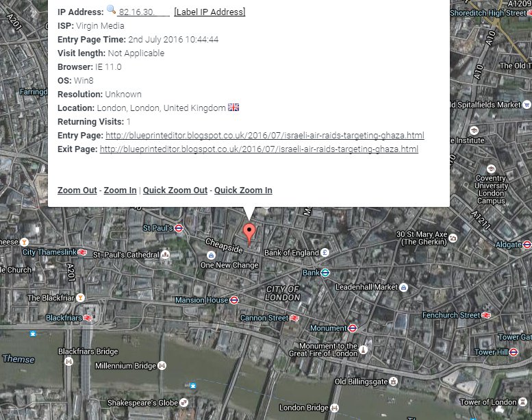Click One New Change shopping icon
Screen dimensions: 532x420
(x=211, y=255)
